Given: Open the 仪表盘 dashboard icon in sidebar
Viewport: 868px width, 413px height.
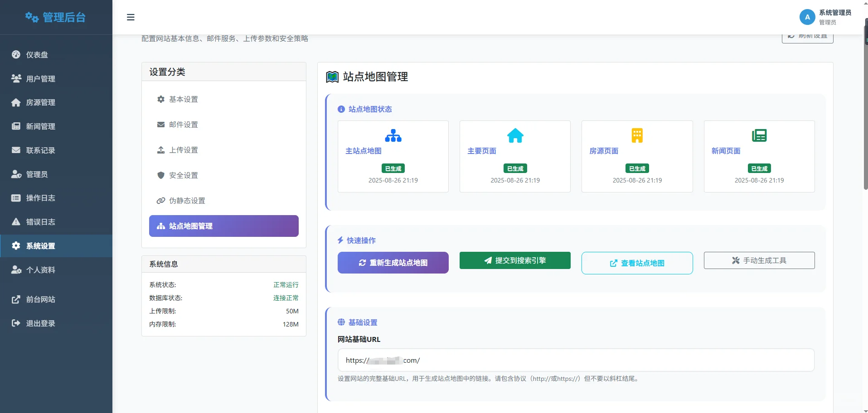Looking at the screenshot, I should pyautogui.click(x=15, y=54).
